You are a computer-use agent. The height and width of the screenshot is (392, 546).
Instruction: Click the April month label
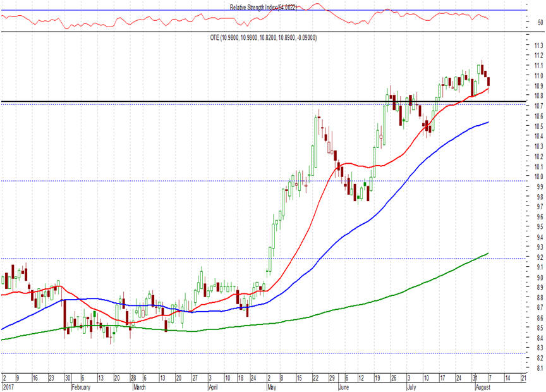(213, 387)
